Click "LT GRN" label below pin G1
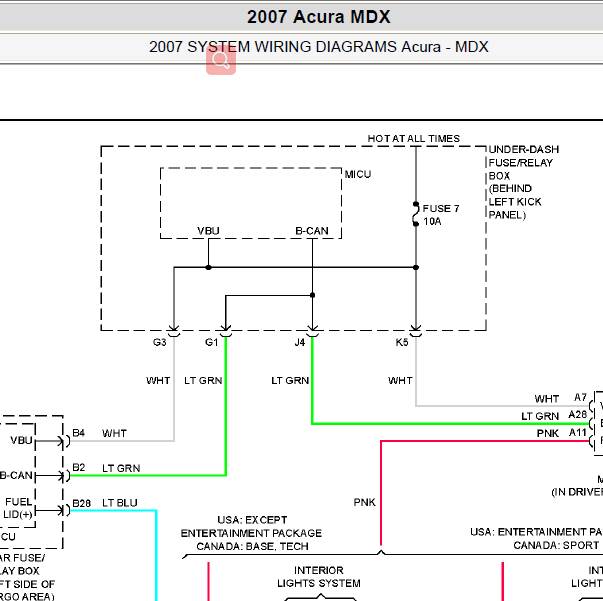The height and width of the screenshot is (601, 603). pos(203,381)
